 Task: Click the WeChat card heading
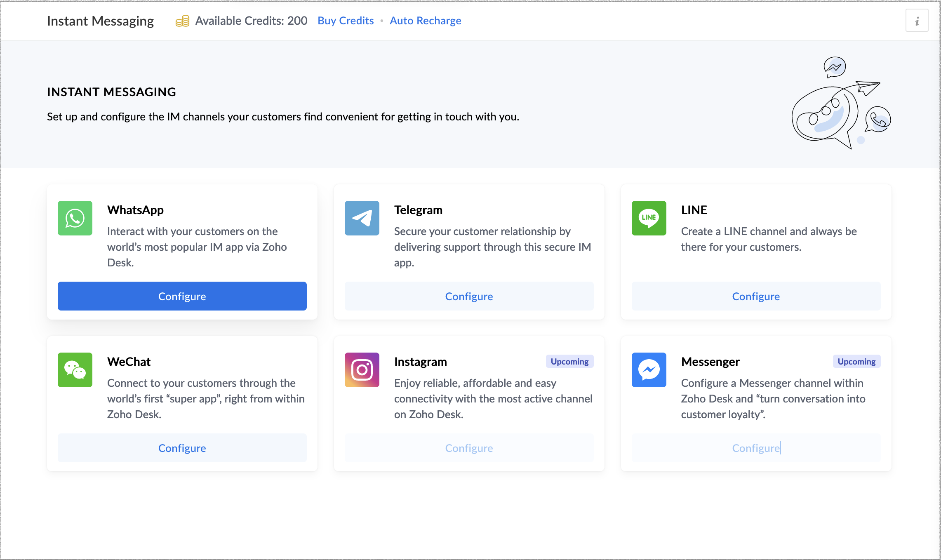click(129, 362)
